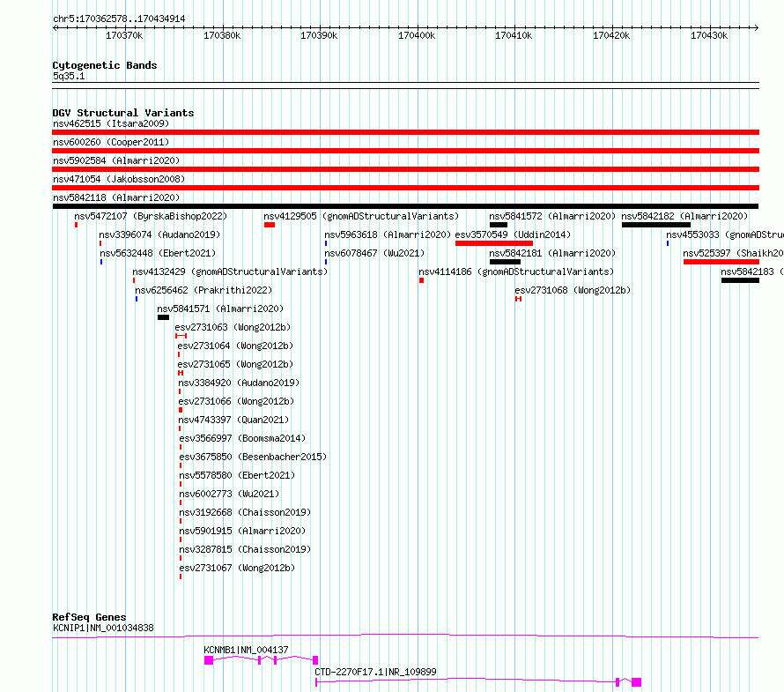
Task: Click the black bar under nsv5841571
Action: pyautogui.click(x=163, y=317)
